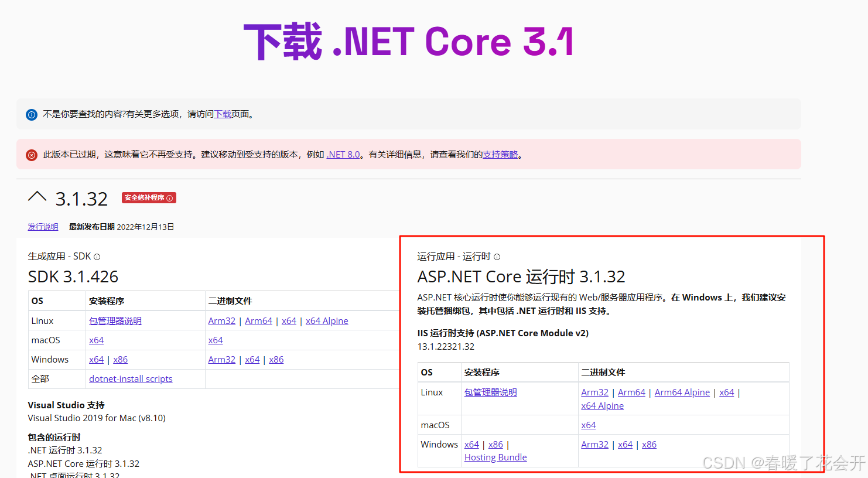Image resolution: width=868 pixels, height=478 pixels.
Task: Download the Windows Hosting Bundle
Action: 495,457
